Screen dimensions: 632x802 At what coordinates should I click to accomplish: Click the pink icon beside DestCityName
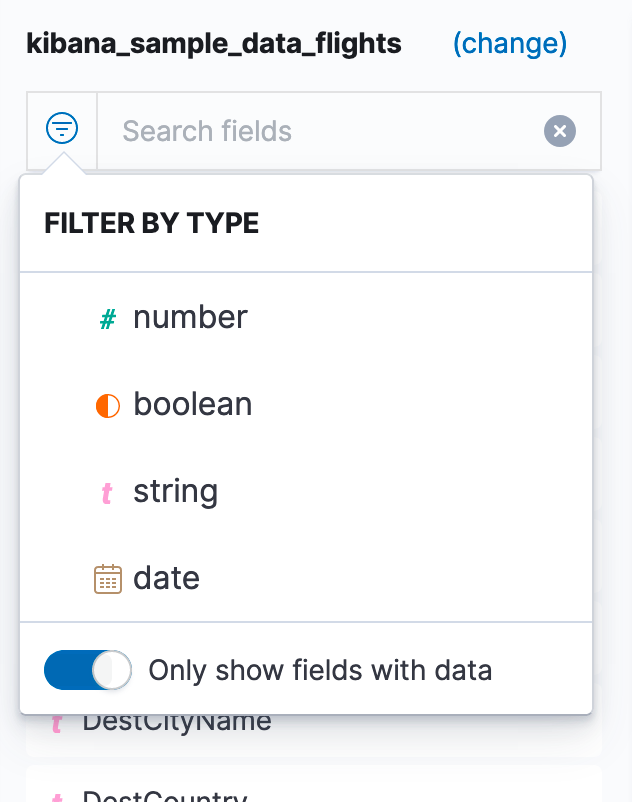57,724
